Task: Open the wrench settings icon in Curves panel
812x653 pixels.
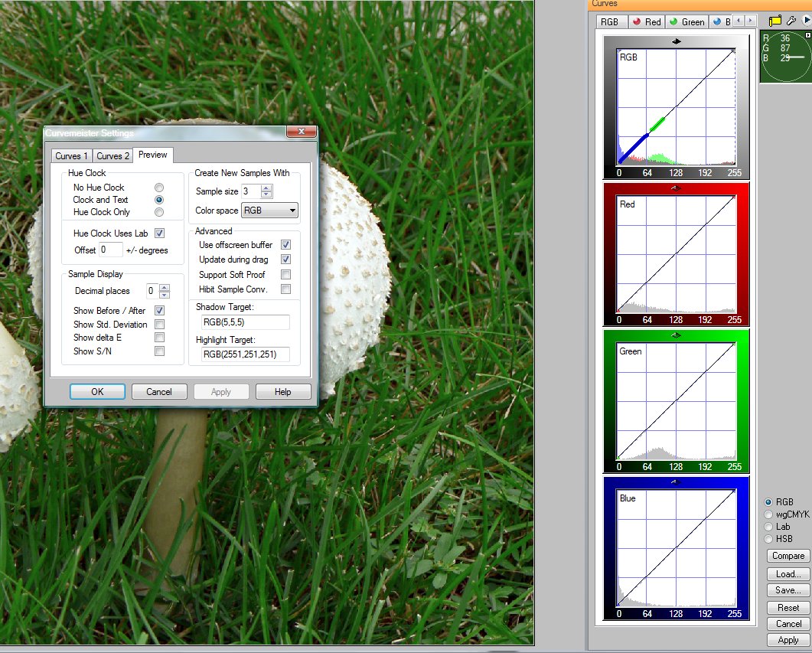Action: click(x=791, y=21)
